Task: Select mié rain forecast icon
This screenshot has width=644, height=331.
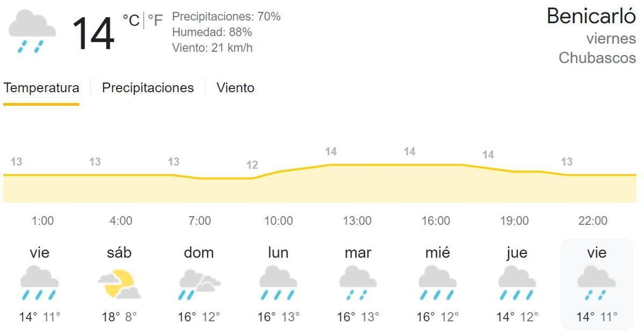Action: pos(437,283)
